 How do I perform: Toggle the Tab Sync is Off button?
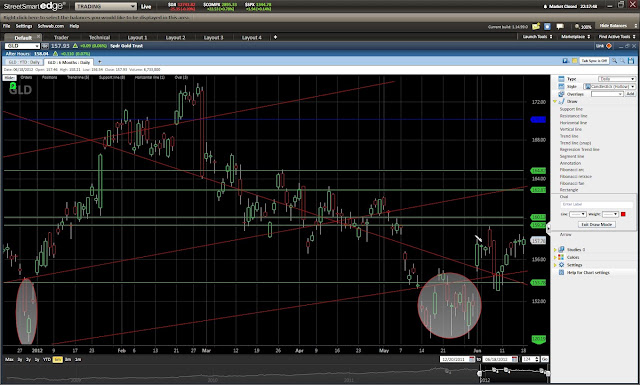click(594, 61)
